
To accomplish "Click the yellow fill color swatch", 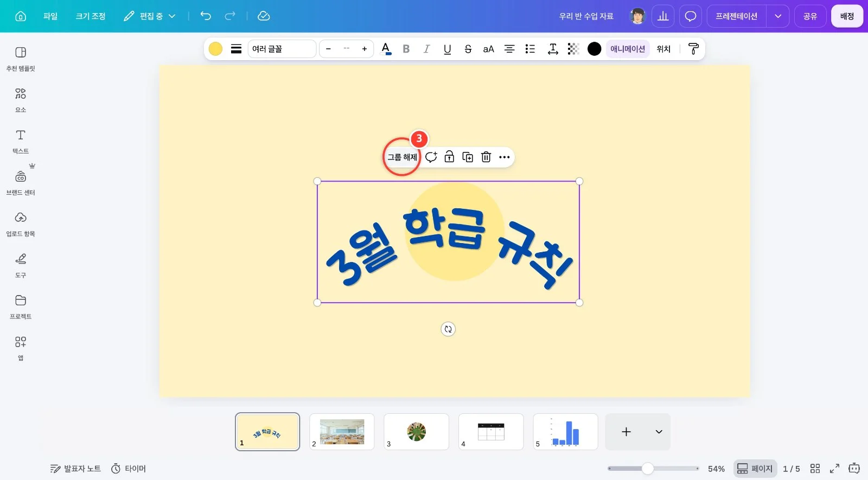I will click(215, 49).
